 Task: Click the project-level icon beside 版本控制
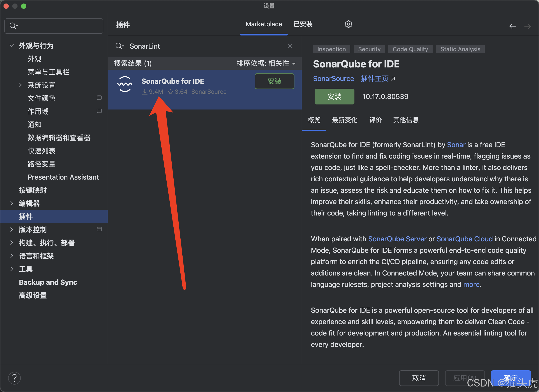(99, 229)
